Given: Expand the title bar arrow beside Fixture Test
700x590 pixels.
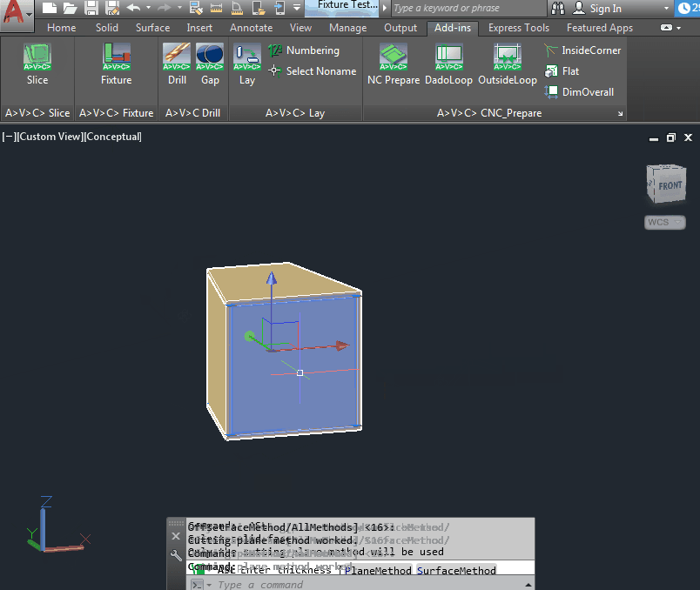Looking at the screenshot, I should 384,8.
